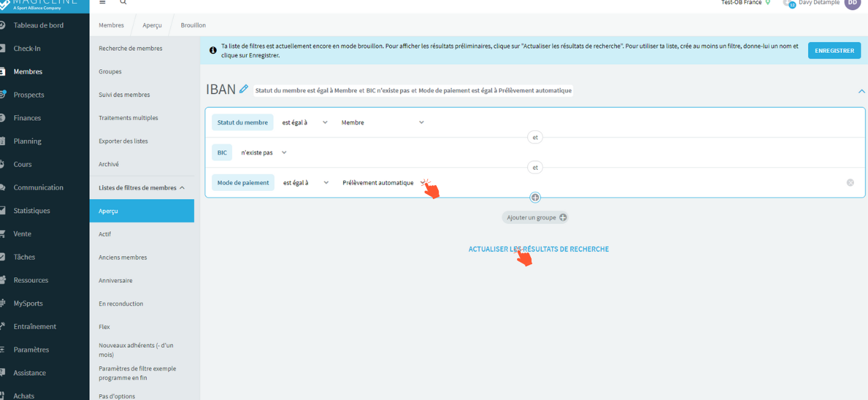The image size is (868, 400).
Task: Click the Statut du membre filter tag
Action: click(242, 123)
